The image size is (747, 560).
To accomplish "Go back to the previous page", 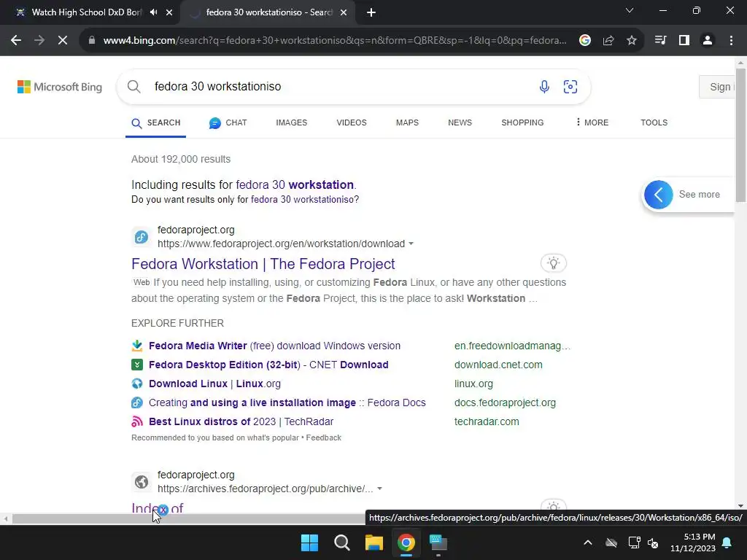I will [x=16, y=41].
